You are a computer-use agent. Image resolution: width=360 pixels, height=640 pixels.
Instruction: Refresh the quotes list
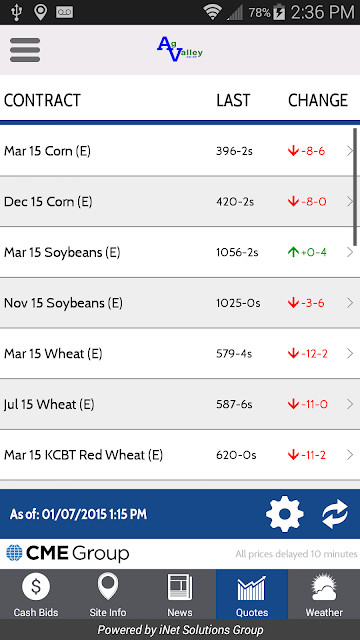[335, 514]
